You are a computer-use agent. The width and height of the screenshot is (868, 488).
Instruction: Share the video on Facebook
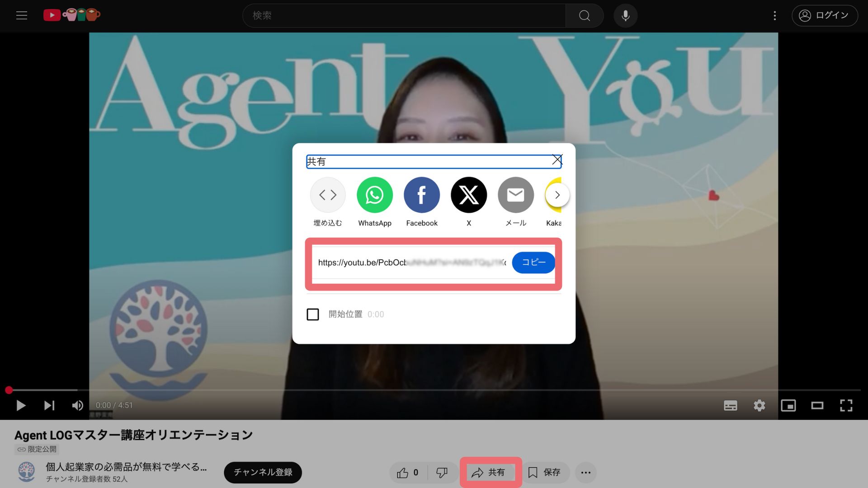point(422,202)
